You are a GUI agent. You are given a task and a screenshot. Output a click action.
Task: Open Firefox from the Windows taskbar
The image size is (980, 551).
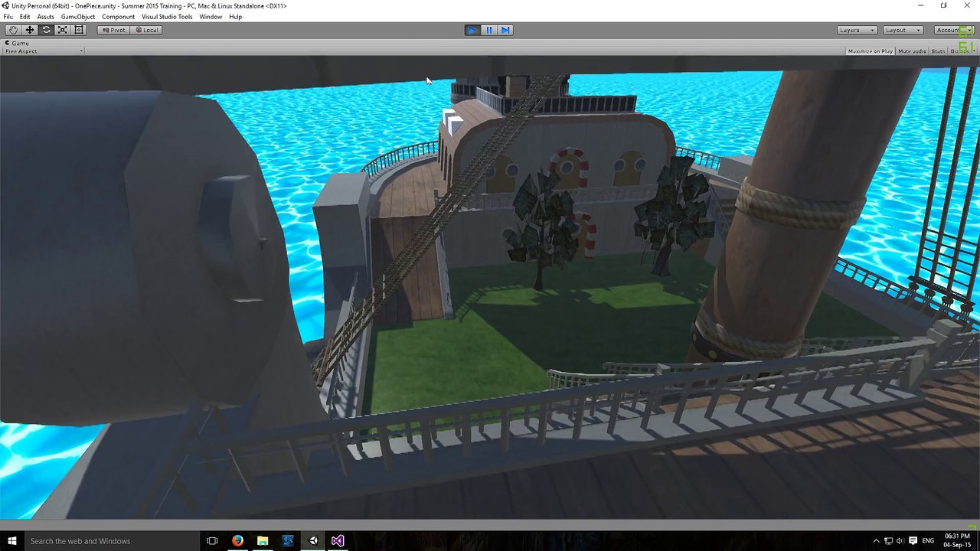click(x=237, y=540)
